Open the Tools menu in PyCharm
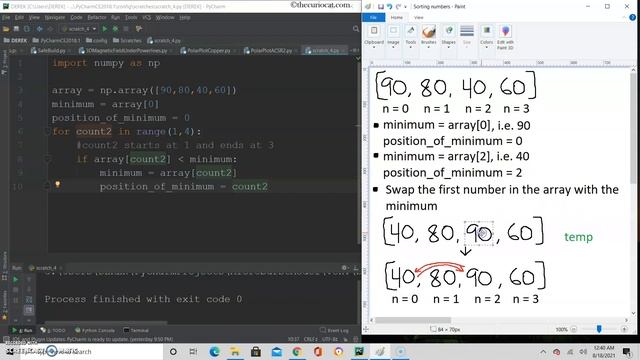Image resolution: width=640 pixels, height=360 pixels. coord(131,18)
